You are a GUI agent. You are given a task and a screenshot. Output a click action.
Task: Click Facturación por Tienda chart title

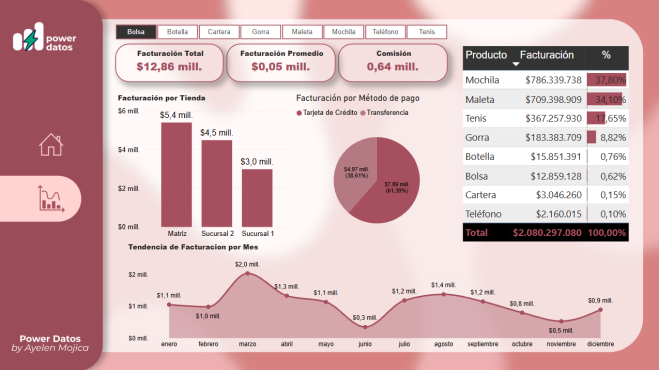161,98
